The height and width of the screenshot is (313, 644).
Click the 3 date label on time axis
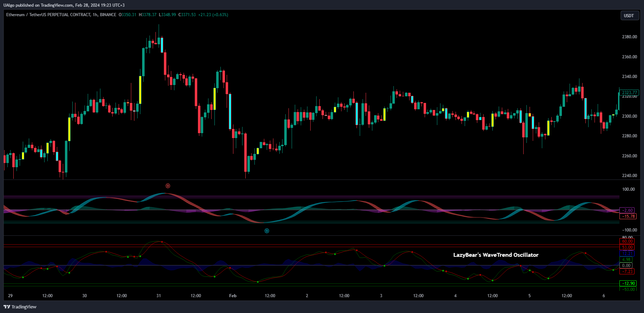pyautogui.click(x=381, y=296)
